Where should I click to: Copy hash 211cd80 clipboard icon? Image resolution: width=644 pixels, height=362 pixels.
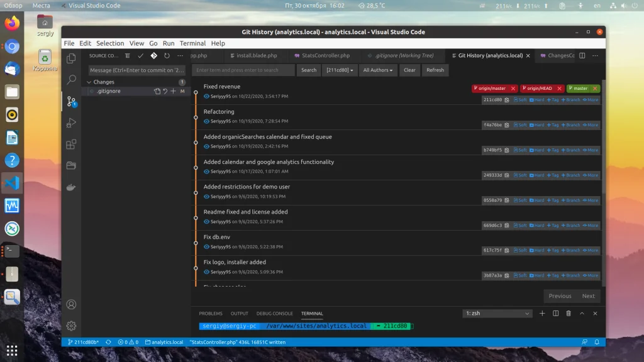click(507, 100)
